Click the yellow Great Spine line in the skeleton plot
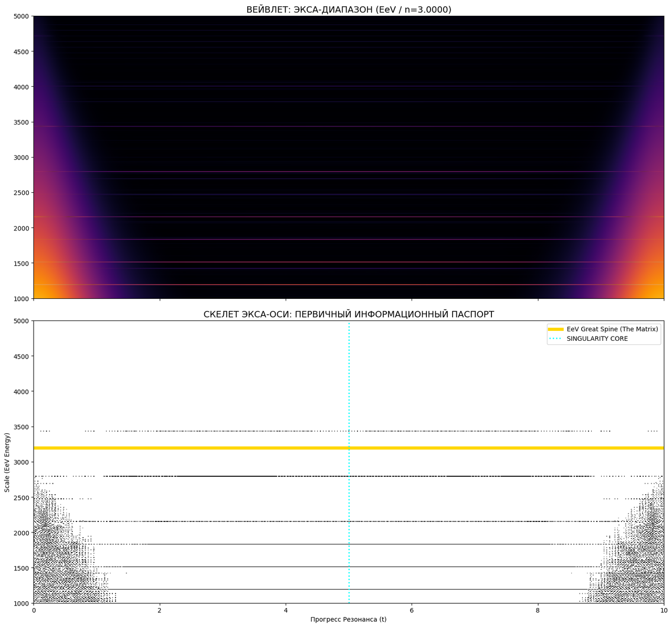Image resolution: width=672 pixels, height=627 pixels. pyautogui.click(x=349, y=448)
